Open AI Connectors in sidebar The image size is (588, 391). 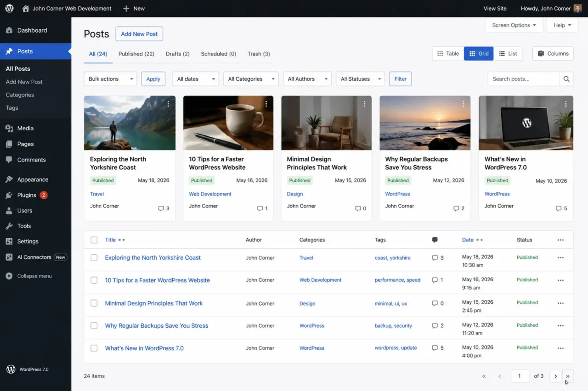click(x=35, y=257)
